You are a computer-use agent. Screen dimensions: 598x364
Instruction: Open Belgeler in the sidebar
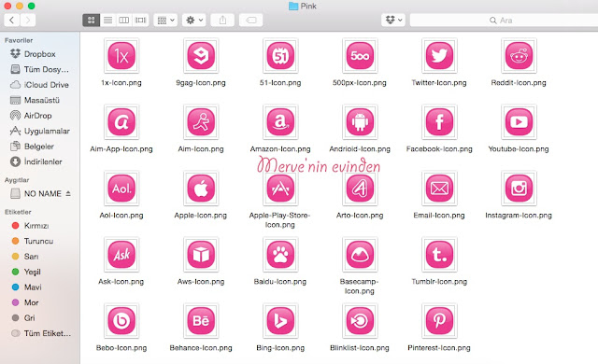point(40,147)
